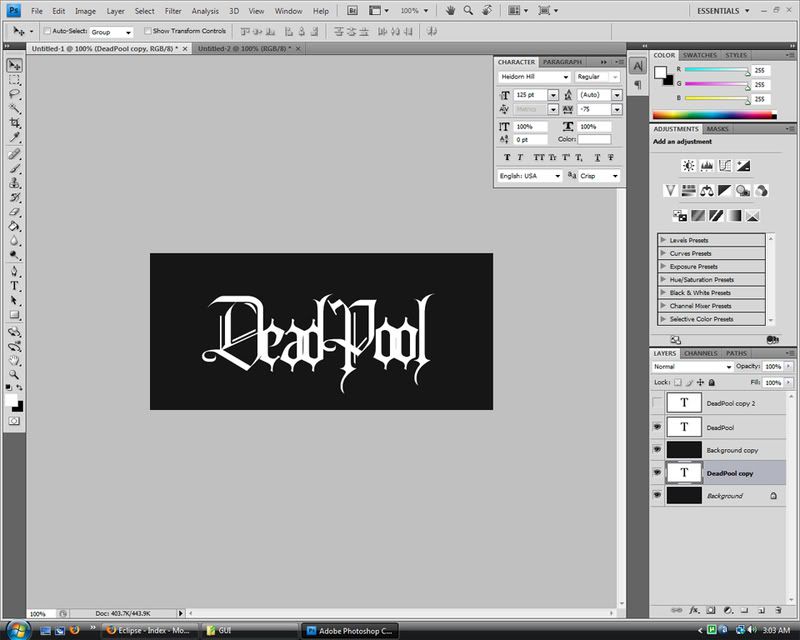Open the blend mode Normal dropdown
This screenshot has height=640, width=800.
point(692,366)
